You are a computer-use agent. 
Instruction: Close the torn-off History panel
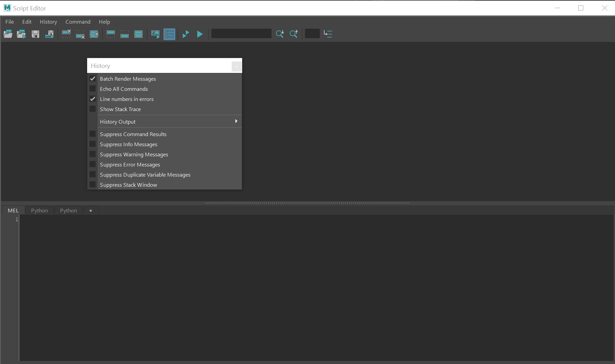[x=236, y=67]
